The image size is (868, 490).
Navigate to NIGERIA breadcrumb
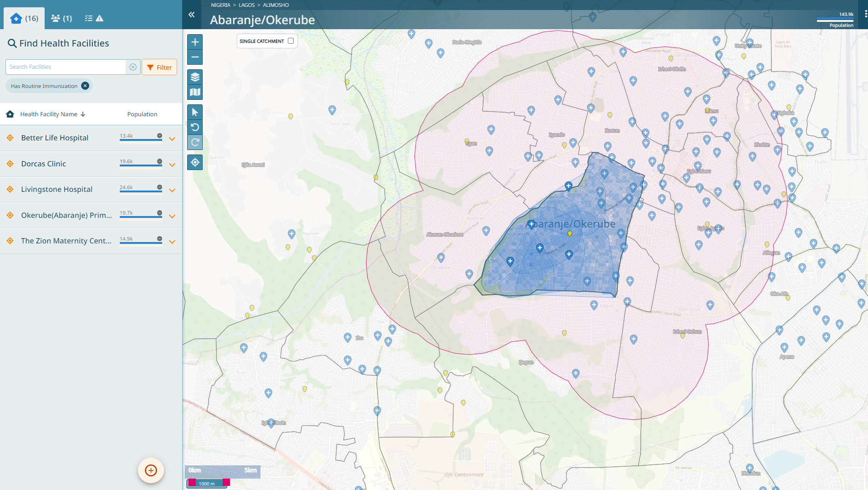(220, 5)
